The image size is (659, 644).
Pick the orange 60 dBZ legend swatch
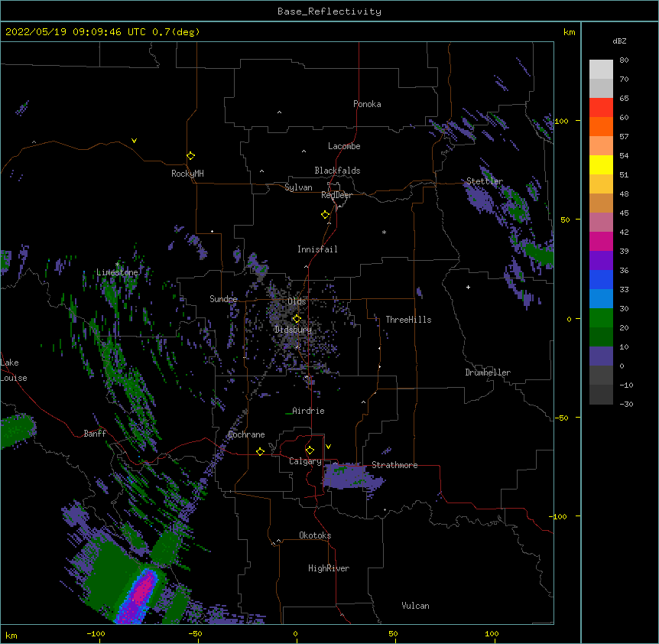point(601,126)
